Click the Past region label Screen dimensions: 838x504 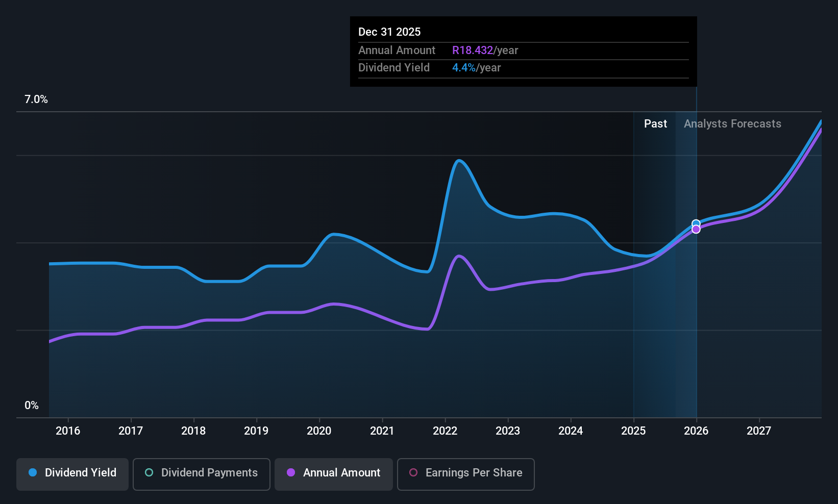click(655, 124)
